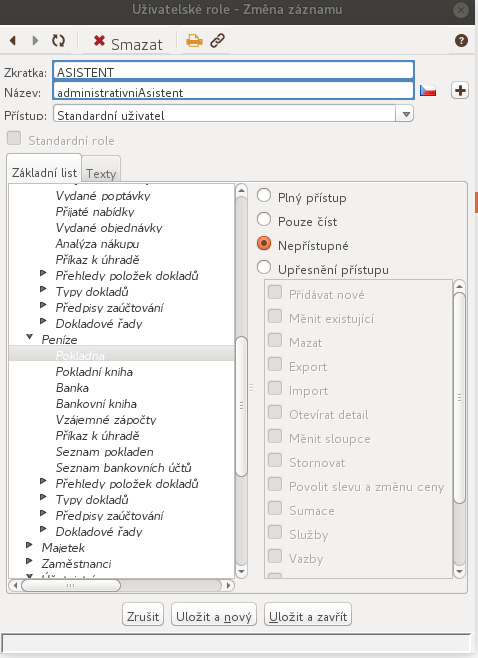
Task: Click the tree horizontal scrollbar thumb
Action: 71,585
